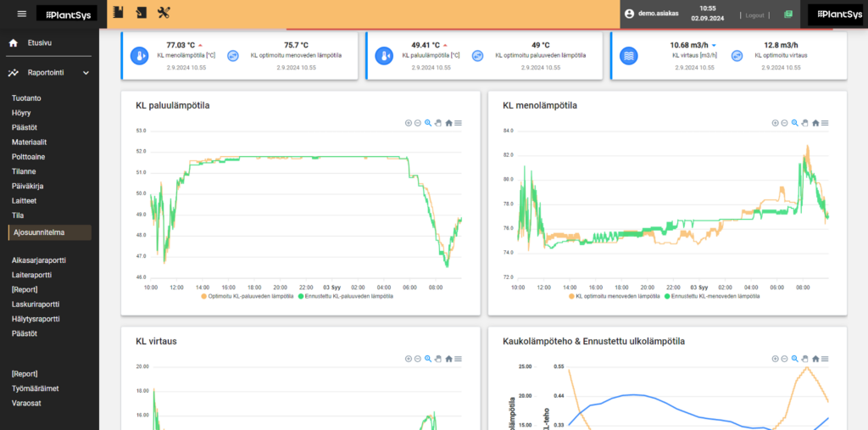Reset zoom with home icon on KL paluulämpötila
Screen dimensions: 868x430
tap(449, 123)
